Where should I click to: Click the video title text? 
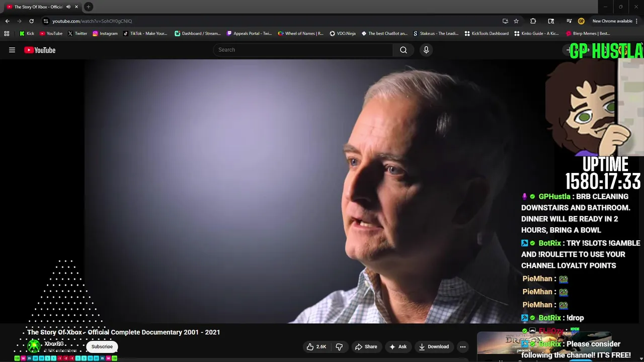point(124,332)
